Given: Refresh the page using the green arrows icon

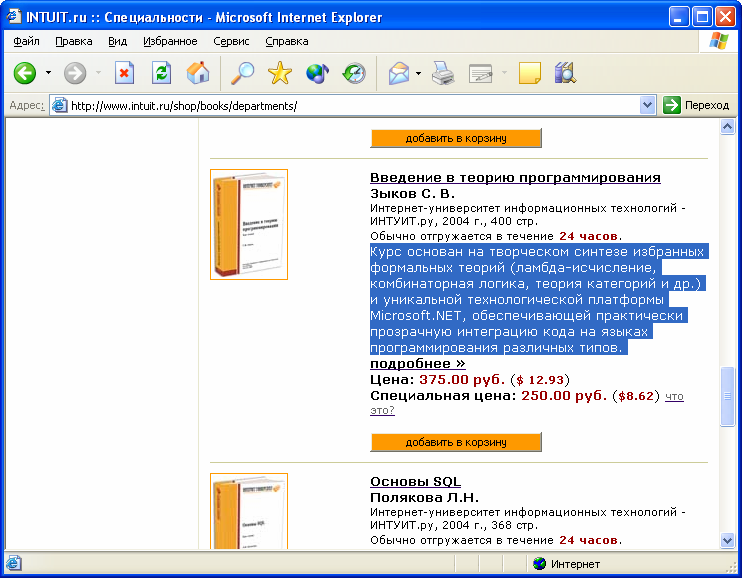Looking at the screenshot, I should click(x=161, y=73).
